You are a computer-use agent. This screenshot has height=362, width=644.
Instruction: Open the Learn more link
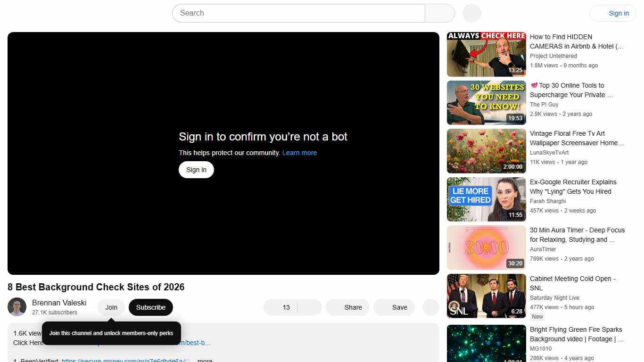(x=299, y=152)
